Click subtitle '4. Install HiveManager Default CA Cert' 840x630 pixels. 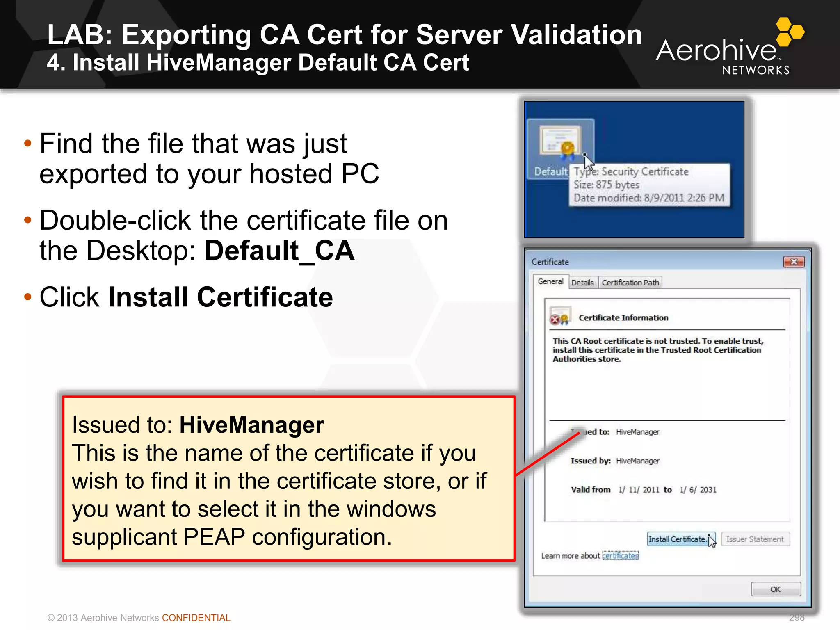(x=258, y=62)
